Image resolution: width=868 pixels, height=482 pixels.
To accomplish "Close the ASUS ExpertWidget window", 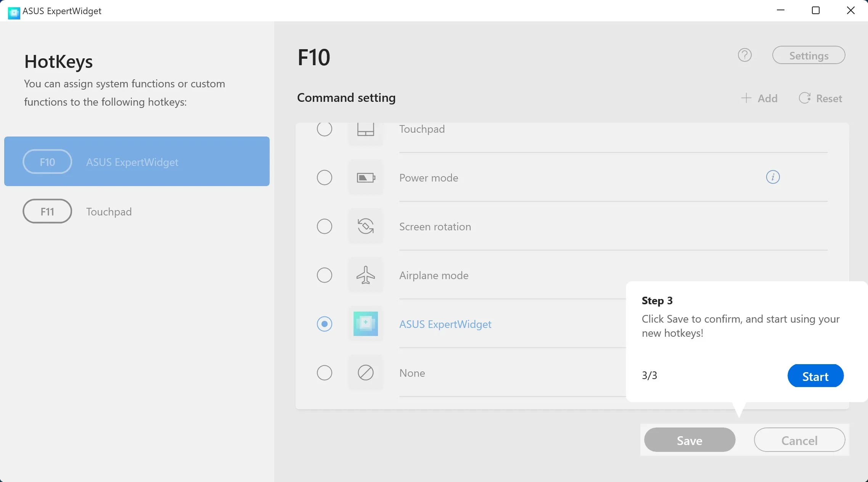I will pos(851,10).
